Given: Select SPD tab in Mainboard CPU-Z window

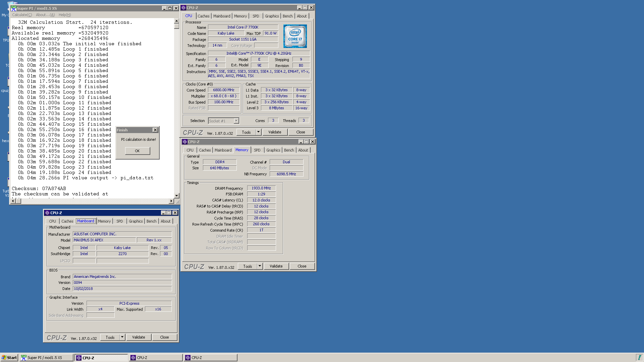Looking at the screenshot, I should (x=120, y=221).
